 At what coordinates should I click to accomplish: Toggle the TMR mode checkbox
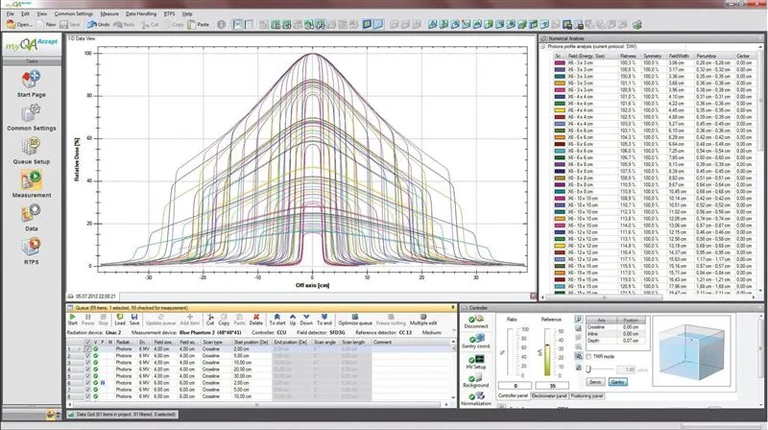589,357
